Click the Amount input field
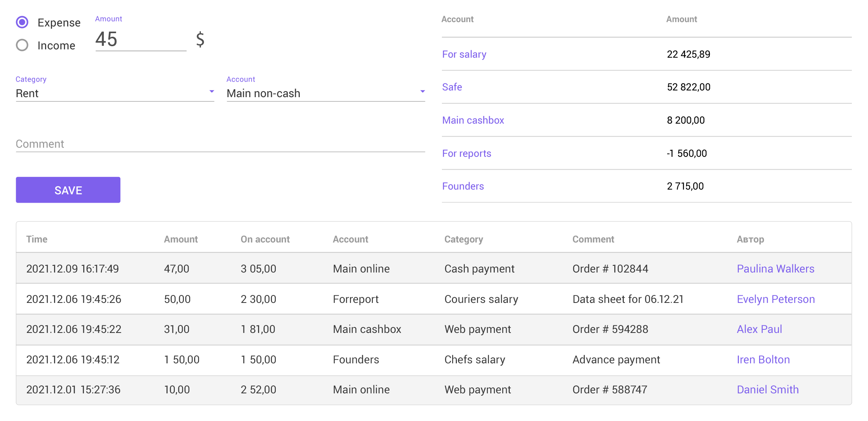The image size is (868, 421). pos(140,39)
